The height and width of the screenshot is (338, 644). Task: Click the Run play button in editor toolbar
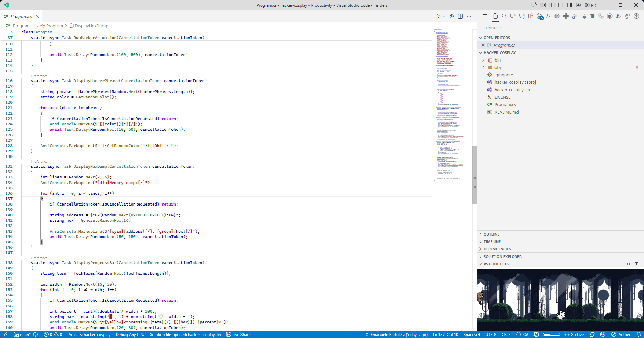click(438, 16)
